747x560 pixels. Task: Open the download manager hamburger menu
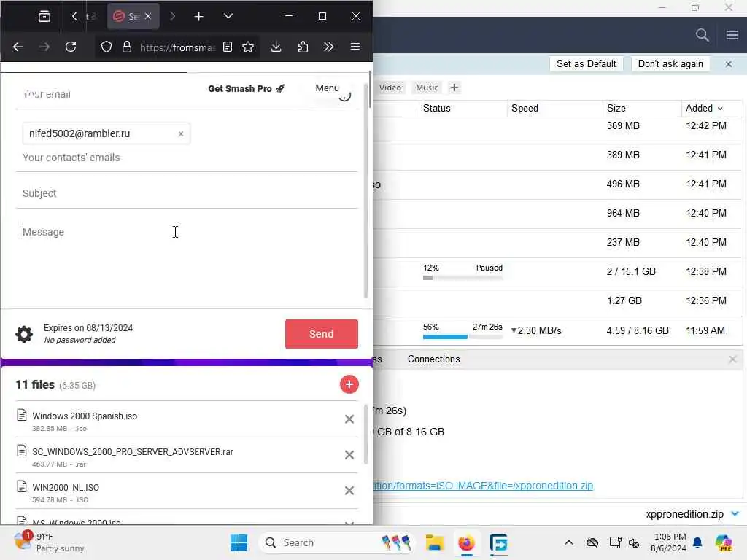tap(732, 35)
